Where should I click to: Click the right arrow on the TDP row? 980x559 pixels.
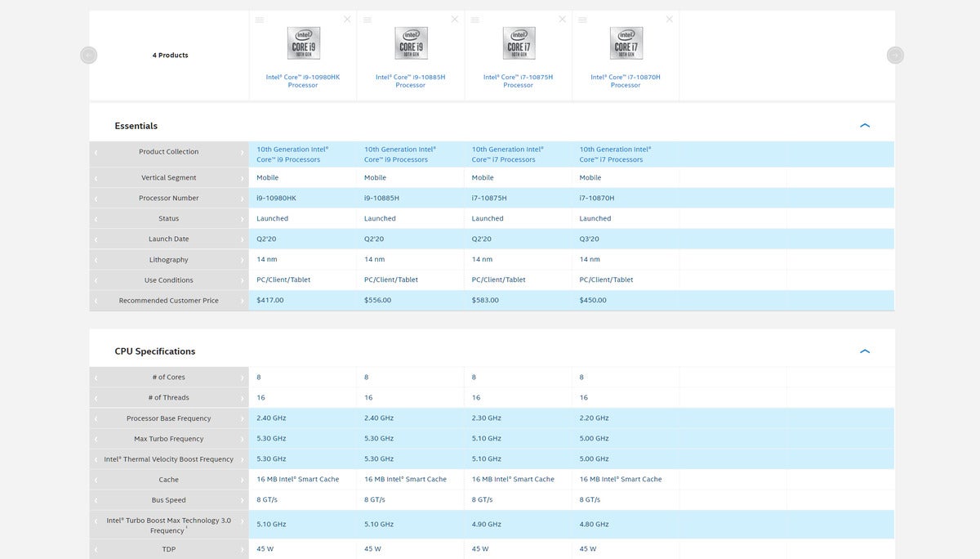242,549
